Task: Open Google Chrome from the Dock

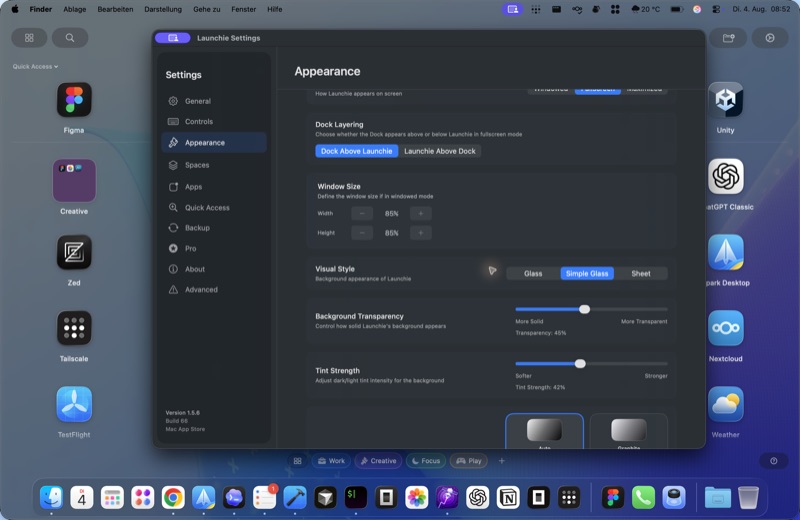Action: (x=173, y=497)
